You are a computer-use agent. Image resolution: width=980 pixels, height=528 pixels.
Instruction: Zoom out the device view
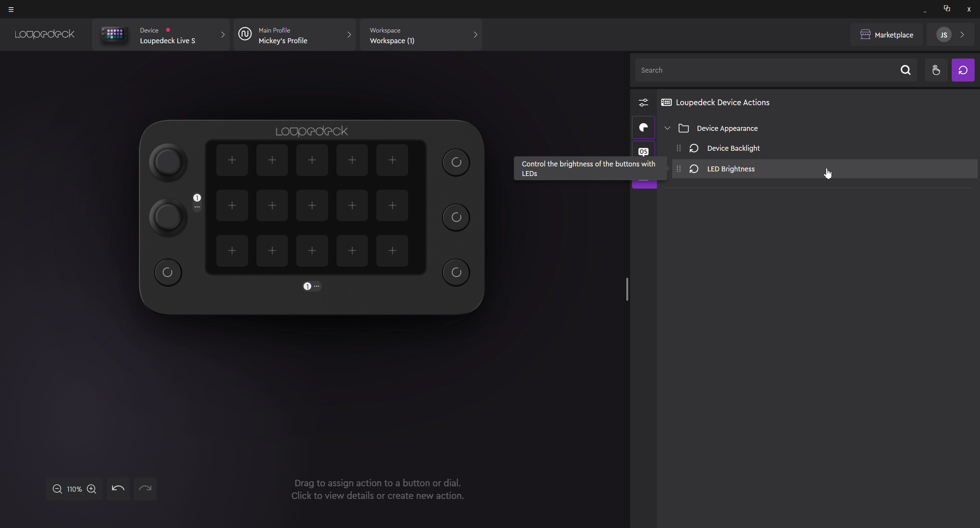click(57, 489)
